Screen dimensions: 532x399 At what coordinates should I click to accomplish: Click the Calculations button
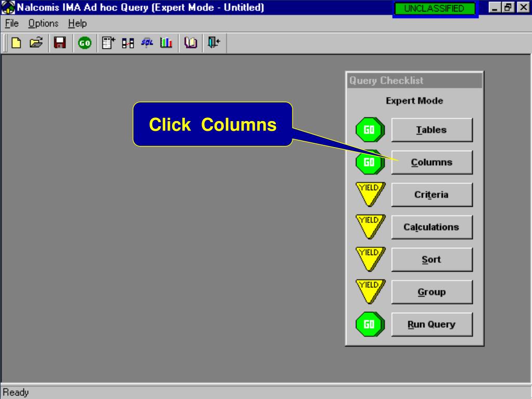click(x=432, y=227)
